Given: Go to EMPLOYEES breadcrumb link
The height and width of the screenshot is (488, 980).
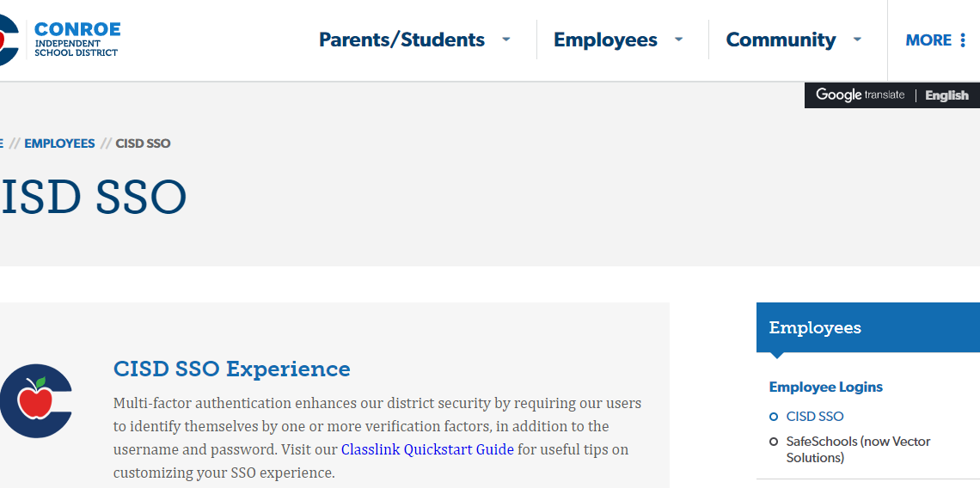Looking at the screenshot, I should click(59, 143).
